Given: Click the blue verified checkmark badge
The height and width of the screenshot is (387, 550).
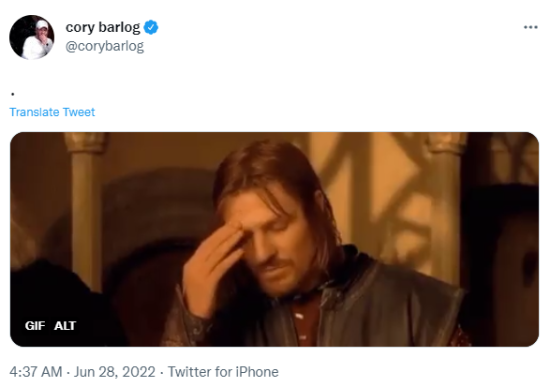Looking at the screenshot, I should (x=151, y=27).
